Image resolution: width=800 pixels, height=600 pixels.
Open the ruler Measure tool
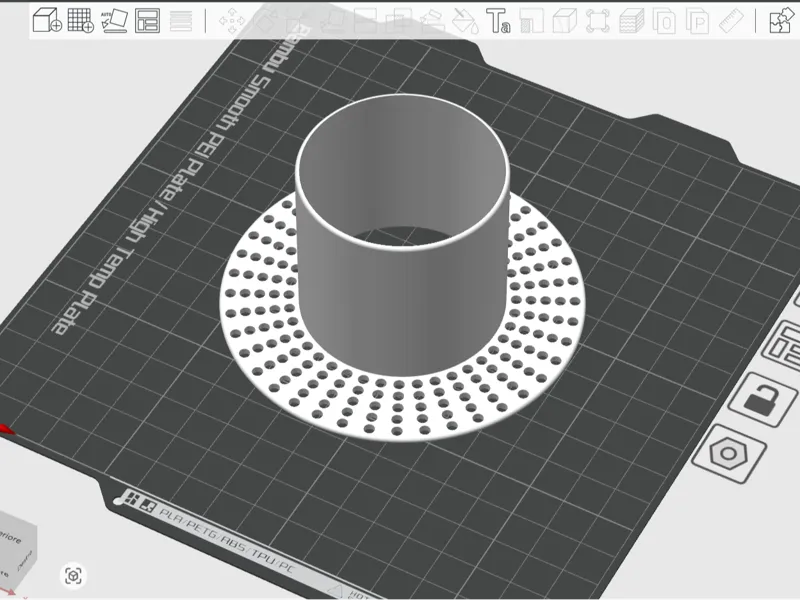731,20
